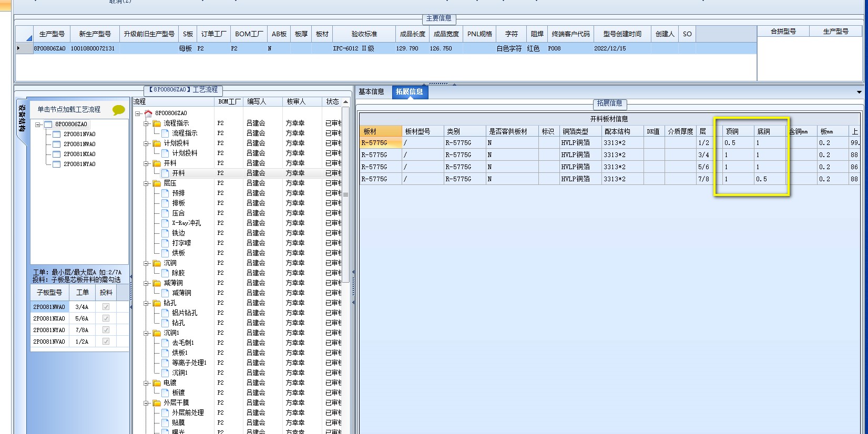Select the 沉铜1 document step

tap(180, 373)
